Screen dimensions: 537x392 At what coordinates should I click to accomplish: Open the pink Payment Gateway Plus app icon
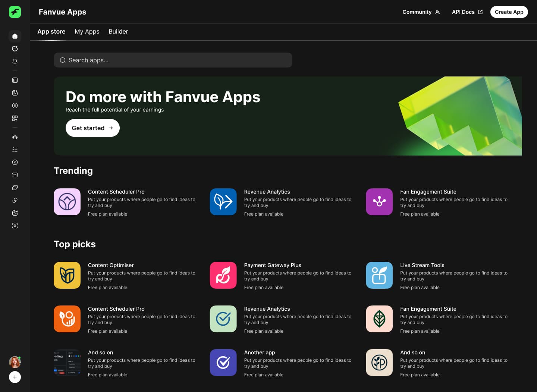(x=223, y=275)
